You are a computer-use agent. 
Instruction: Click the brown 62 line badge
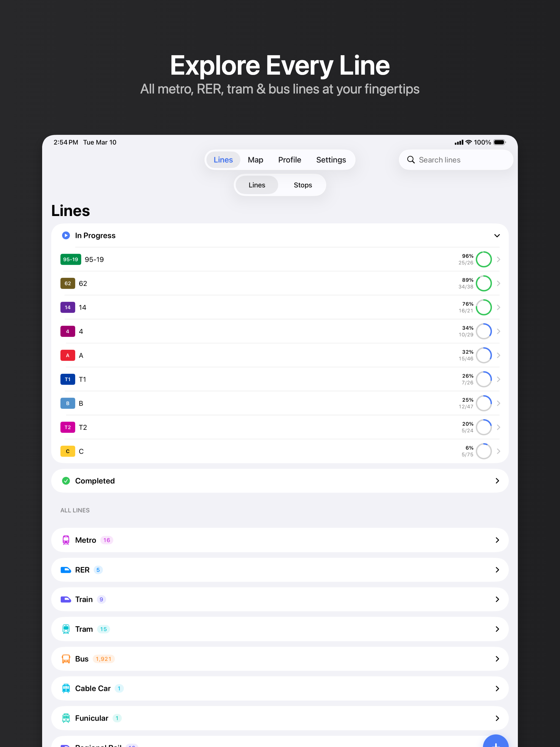click(68, 283)
